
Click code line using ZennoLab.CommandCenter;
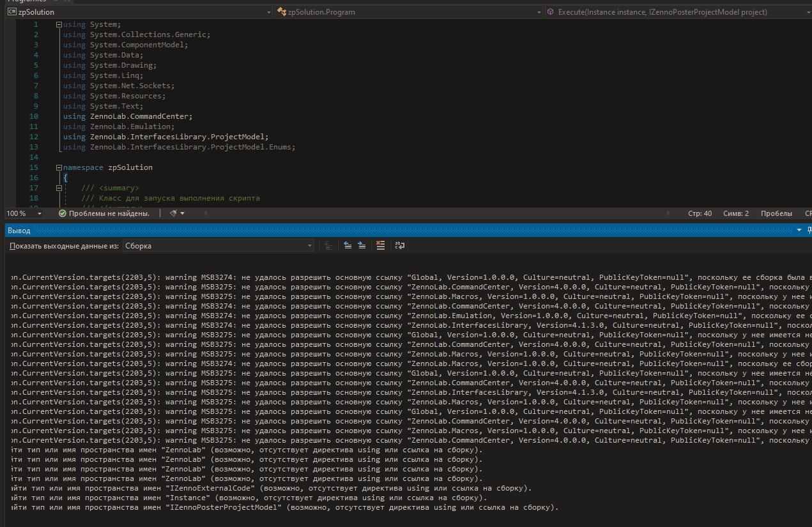[x=128, y=116]
